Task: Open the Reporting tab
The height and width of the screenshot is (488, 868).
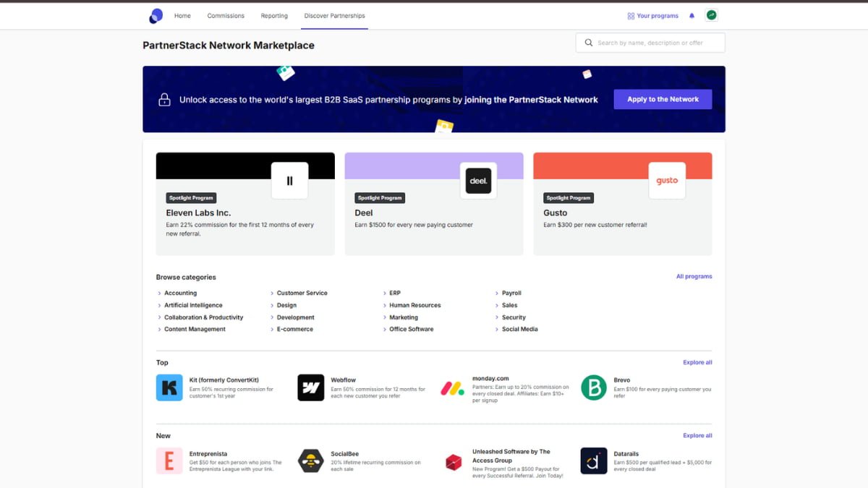Action: tap(274, 16)
